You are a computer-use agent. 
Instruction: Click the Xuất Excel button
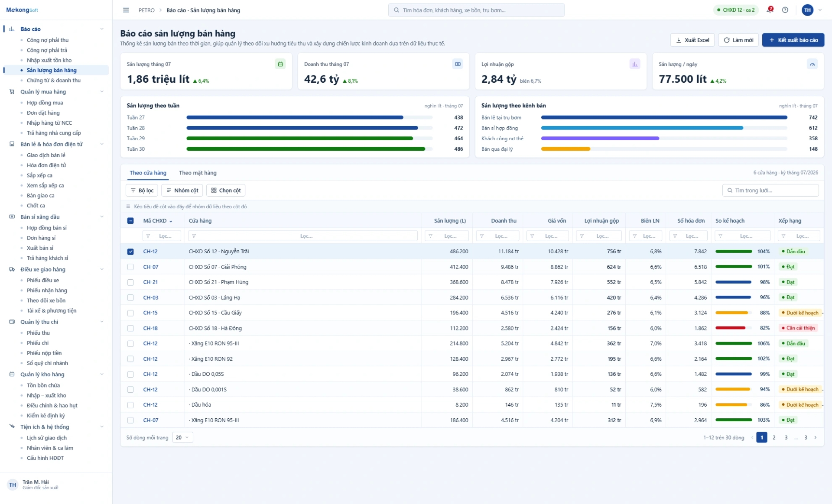[x=692, y=40]
